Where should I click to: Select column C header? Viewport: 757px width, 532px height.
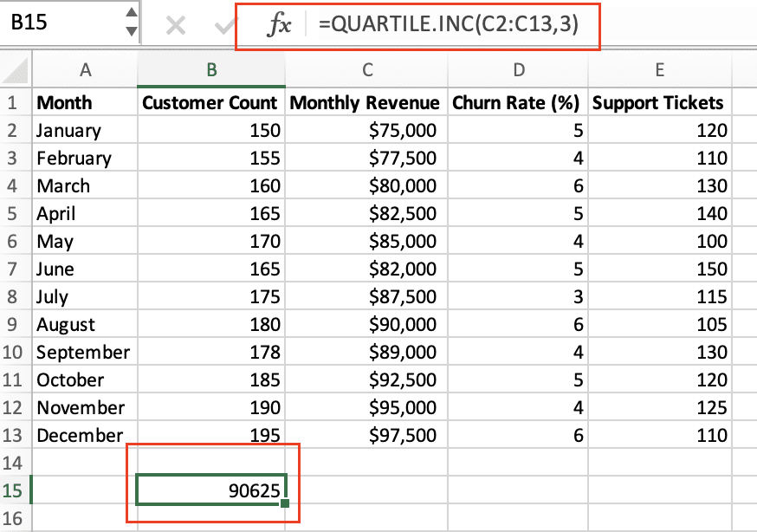click(x=367, y=70)
